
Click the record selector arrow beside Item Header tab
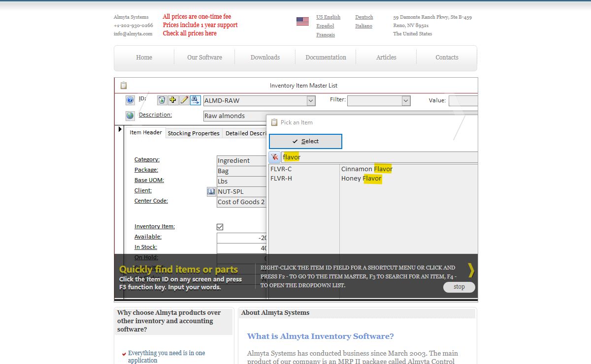(121, 129)
